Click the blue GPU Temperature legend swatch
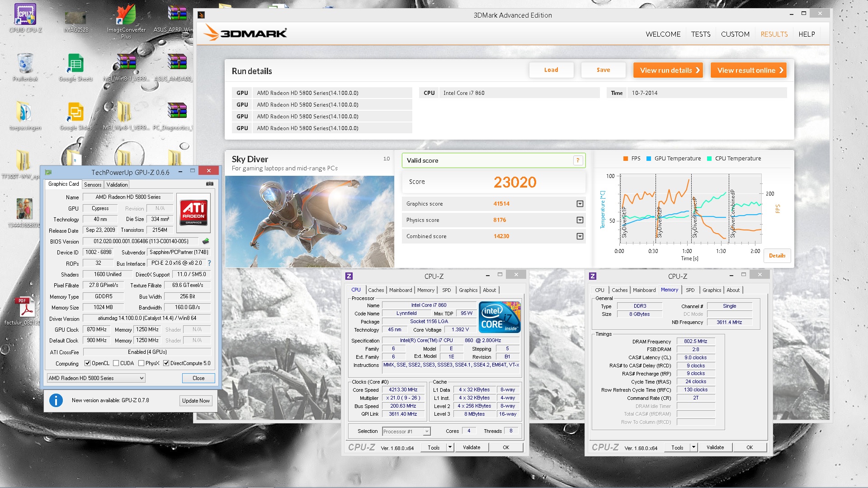The width and height of the screenshot is (868, 488). [649, 159]
